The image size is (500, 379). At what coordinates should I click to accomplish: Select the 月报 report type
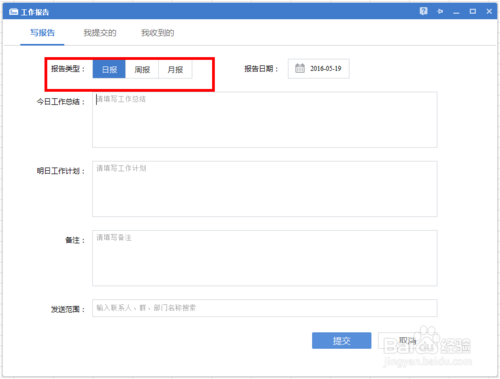pyautogui.click(x=175, y=69)
